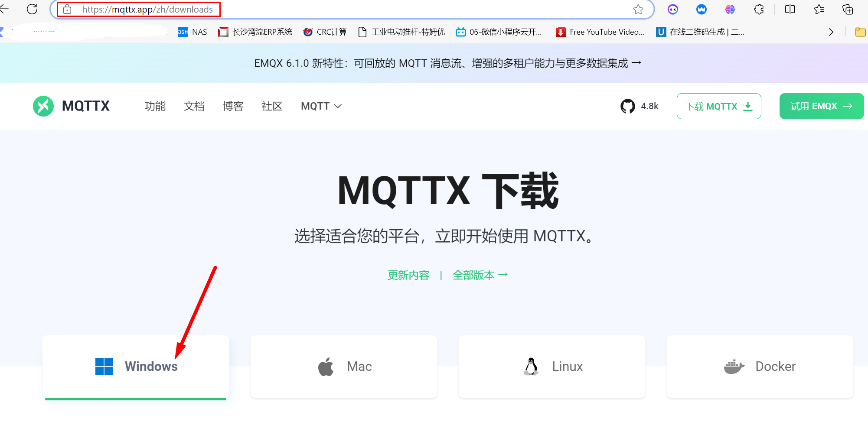Viewport: 868px width, 422px height.
Task: Open the Free YouTube Video bookmark
Action: tap(600, 32)
